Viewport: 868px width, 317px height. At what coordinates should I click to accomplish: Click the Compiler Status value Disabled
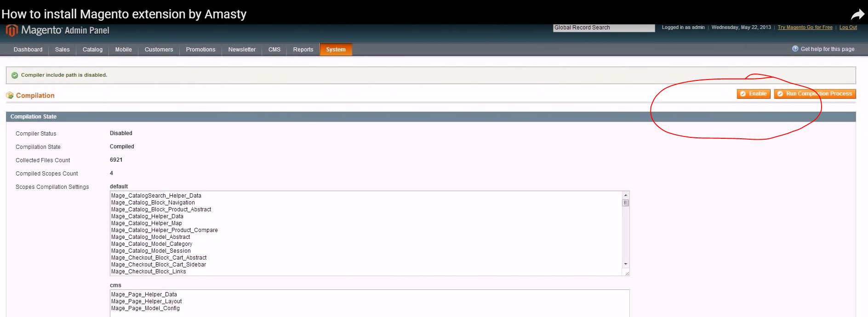coord(121,133)
